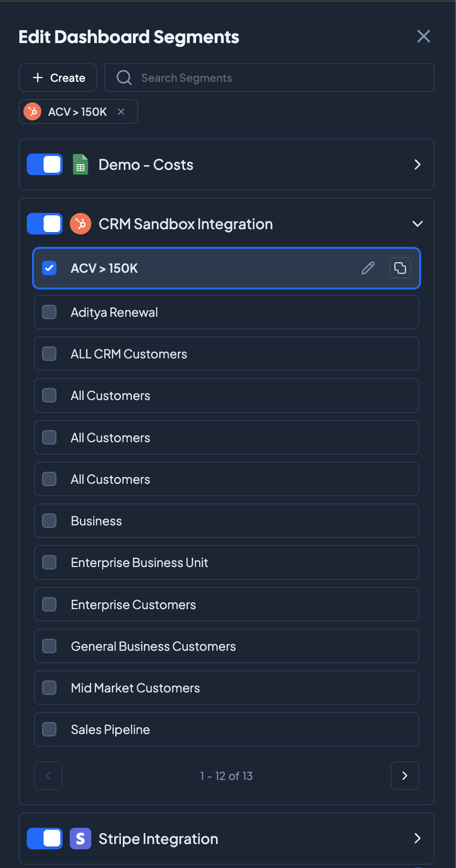Disable the CRM Sandbox Integration toggle
Screen dimensions: 456x868
pos(44,224)
